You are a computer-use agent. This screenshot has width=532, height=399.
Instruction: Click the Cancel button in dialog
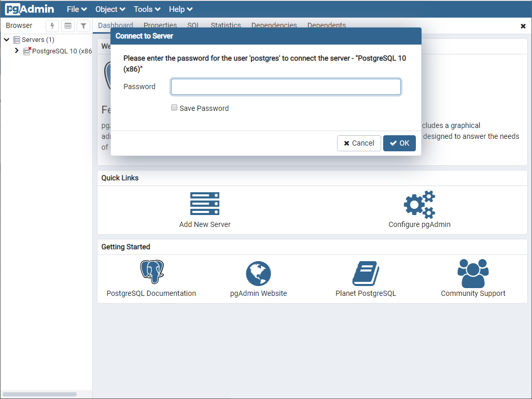(359, 144)
